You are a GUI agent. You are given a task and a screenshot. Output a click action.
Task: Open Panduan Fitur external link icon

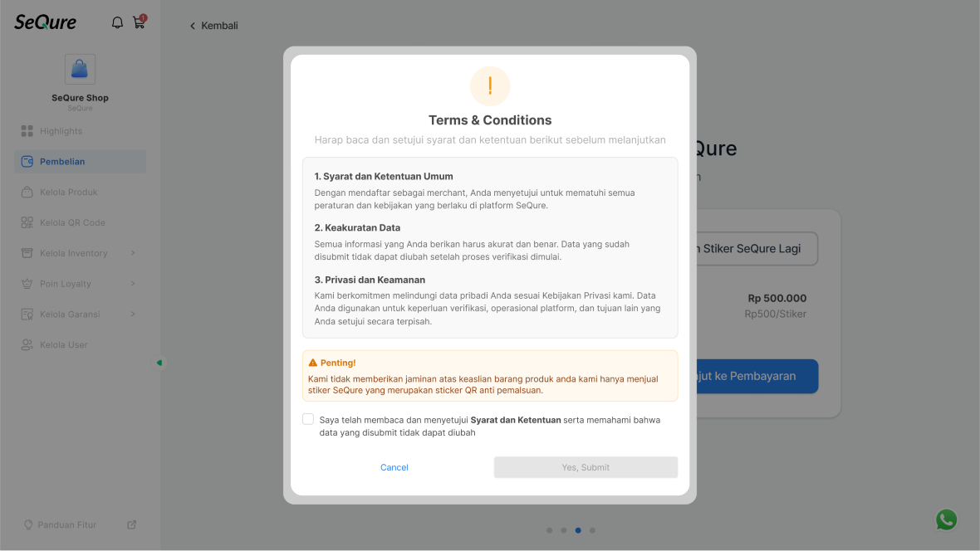point(132,524)
